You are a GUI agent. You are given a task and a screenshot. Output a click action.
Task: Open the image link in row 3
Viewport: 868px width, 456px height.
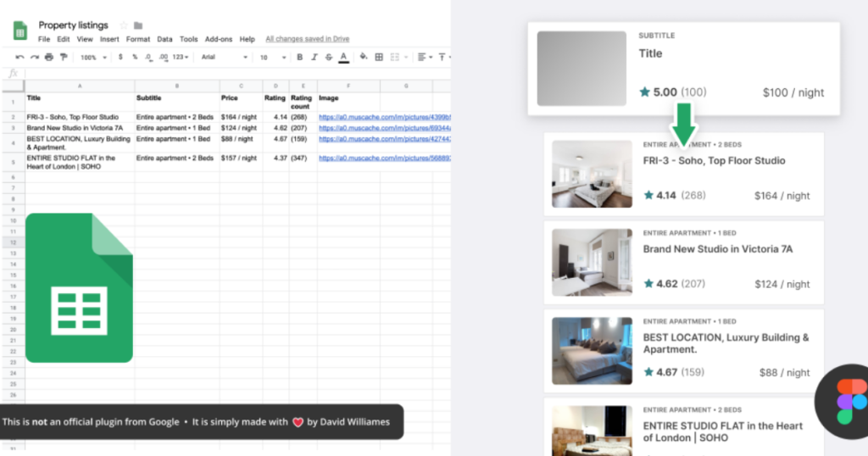point(385,128)
